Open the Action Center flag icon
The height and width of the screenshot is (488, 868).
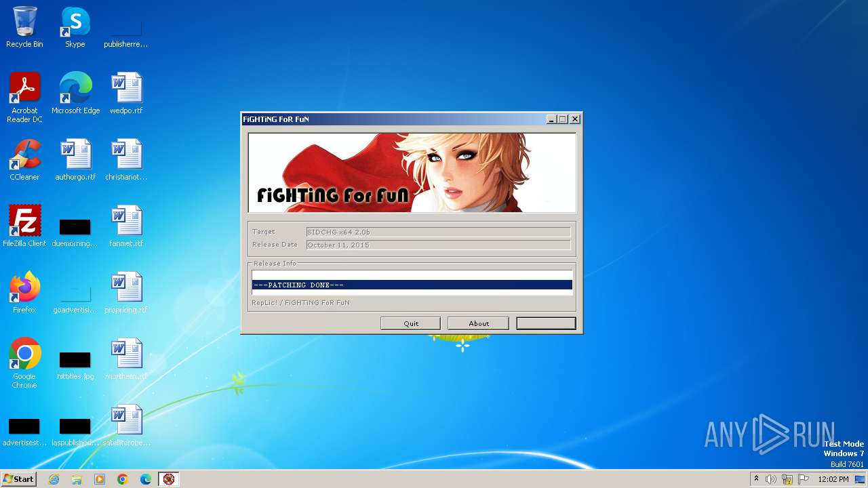804,479
